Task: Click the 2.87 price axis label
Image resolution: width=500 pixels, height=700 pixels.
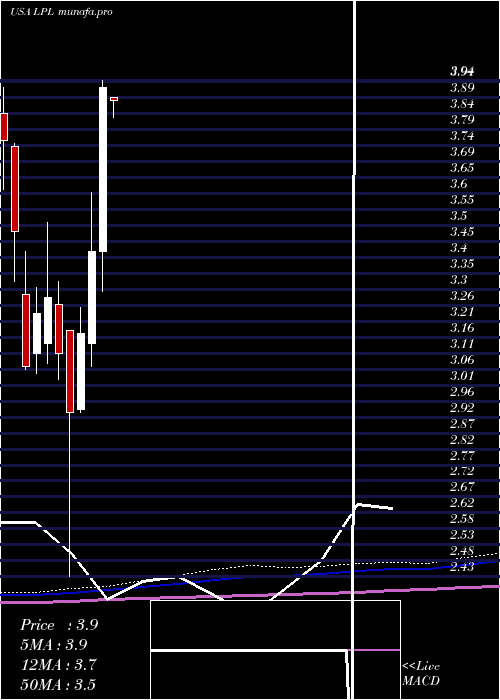Action: click(462, 424)
